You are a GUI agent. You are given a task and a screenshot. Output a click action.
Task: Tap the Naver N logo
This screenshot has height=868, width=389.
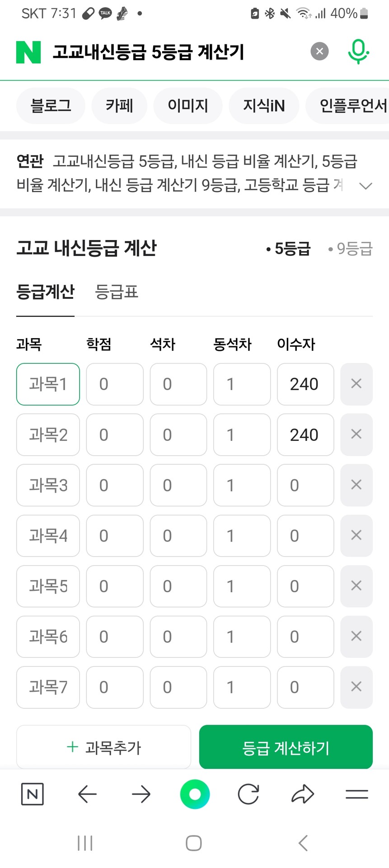pos(28,52)
